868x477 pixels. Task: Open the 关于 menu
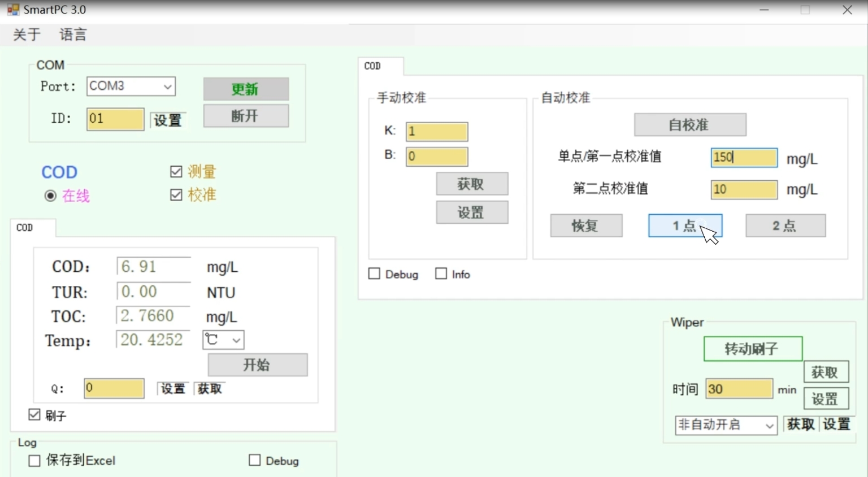click(27, 35)
